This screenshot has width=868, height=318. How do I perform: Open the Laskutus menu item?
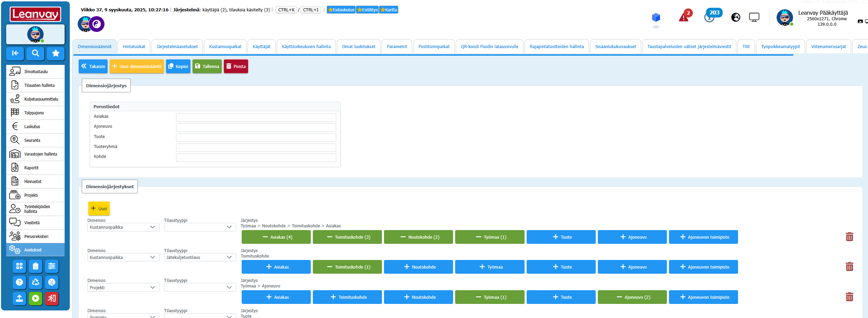point(32,127)
